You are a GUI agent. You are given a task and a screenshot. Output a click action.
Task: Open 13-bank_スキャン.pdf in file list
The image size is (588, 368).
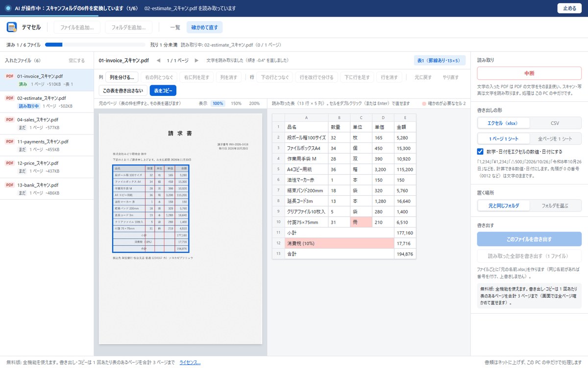pyautogui.click(x=47, y=189)
